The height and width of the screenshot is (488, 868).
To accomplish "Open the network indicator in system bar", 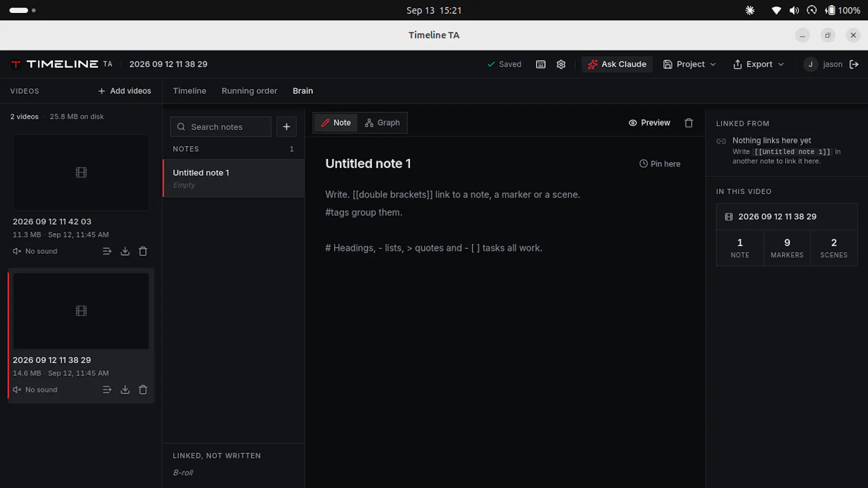I will click(x=776, y=10).
